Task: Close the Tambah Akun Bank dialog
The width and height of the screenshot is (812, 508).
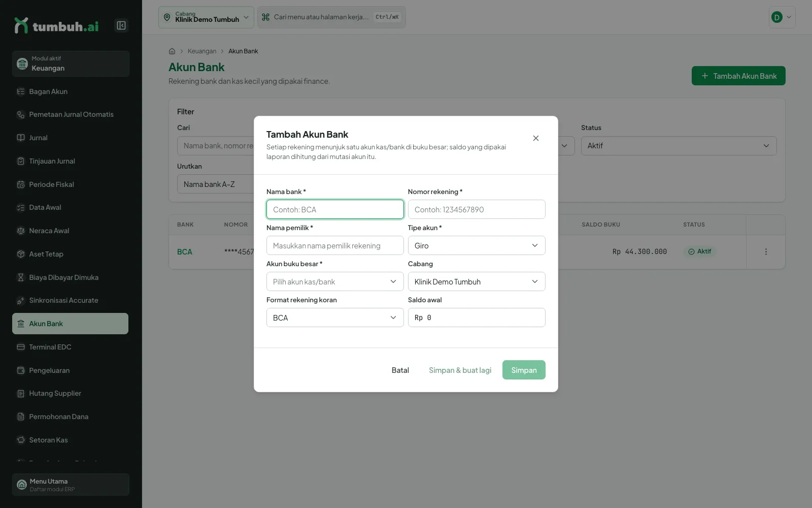Action: pyautogui.click(x=536, y=138)
